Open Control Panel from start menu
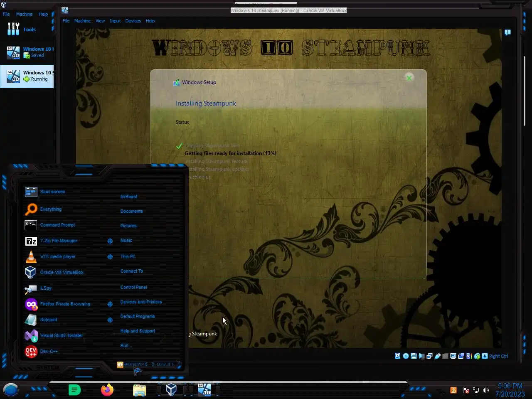532x399 pixels. (133, 287)
